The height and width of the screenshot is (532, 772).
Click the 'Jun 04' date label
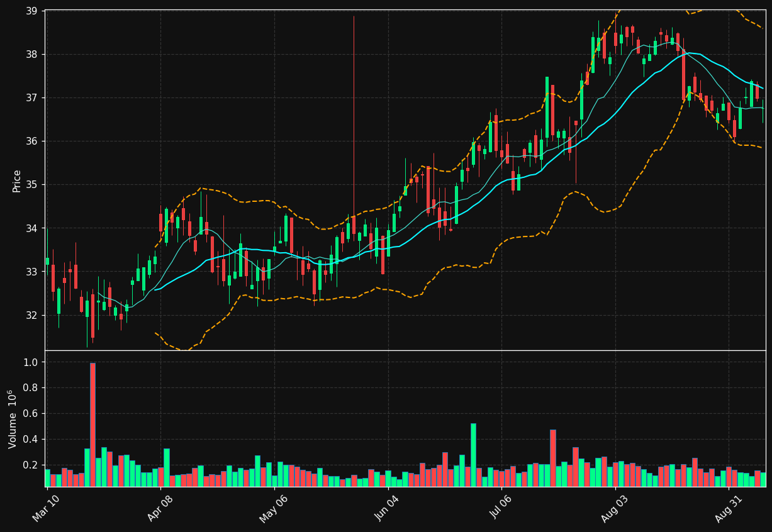pyautogui.click(x=388, y=508)
